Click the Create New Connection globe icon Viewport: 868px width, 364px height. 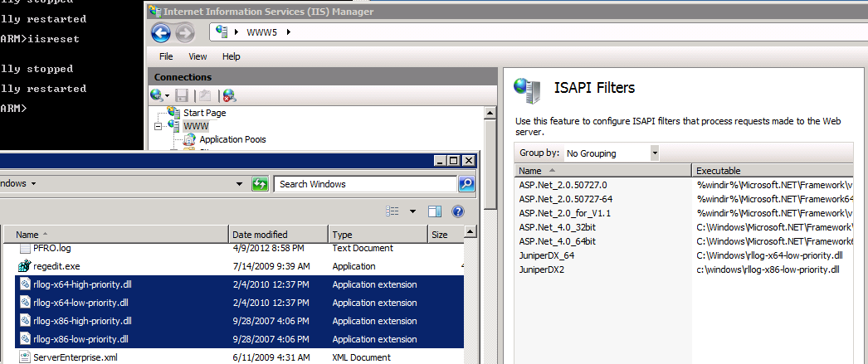pyautogui.click(x=158, y=95)
